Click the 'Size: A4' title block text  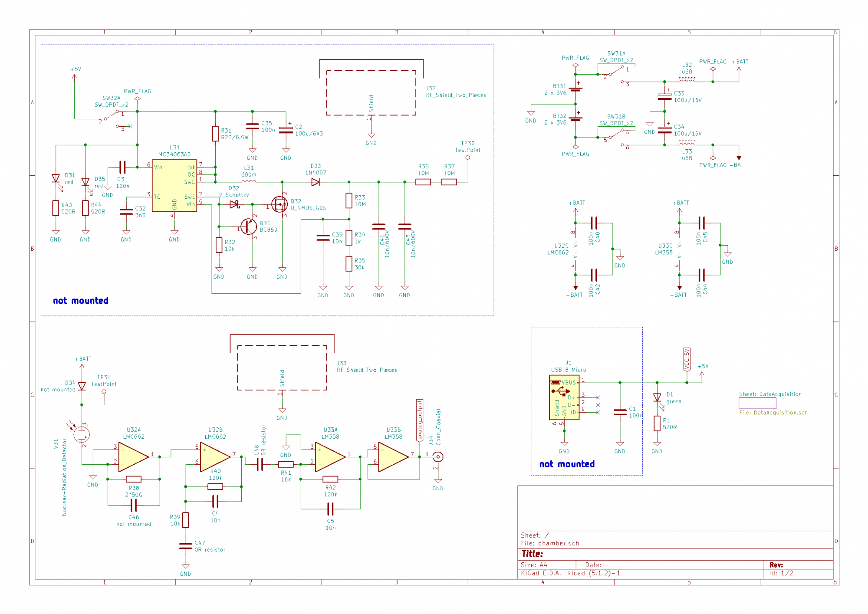(x=534, y=565)
